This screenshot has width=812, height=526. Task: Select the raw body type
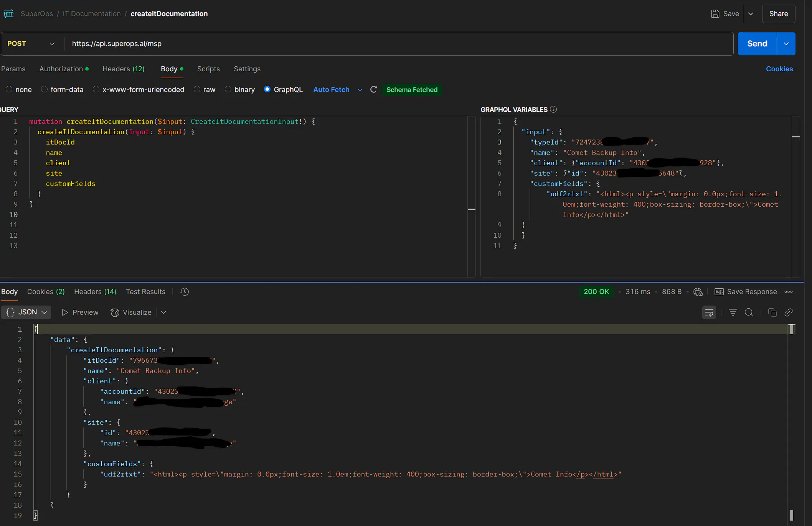click(x=197, y=89)
